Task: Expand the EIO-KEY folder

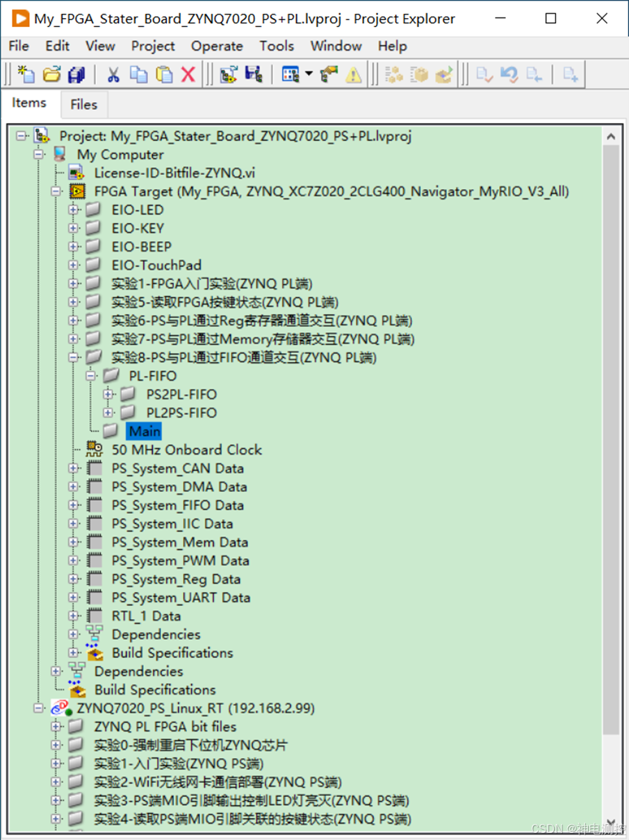Action: [73, 228]
